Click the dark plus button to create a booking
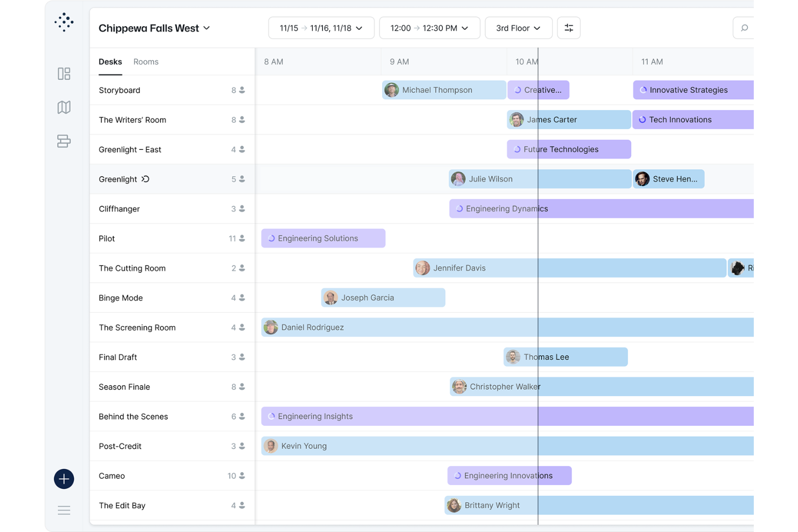Viewport: 798px width, 532px height. click(x=64, y=479)
